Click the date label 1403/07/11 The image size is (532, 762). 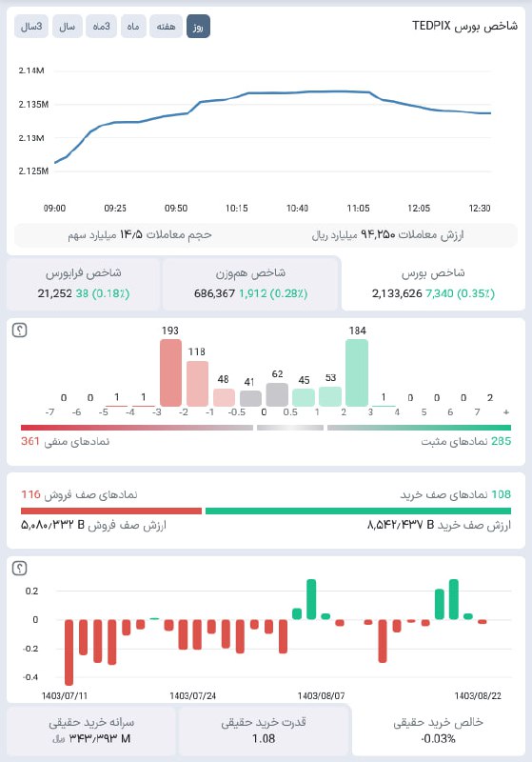click(65, 696)
